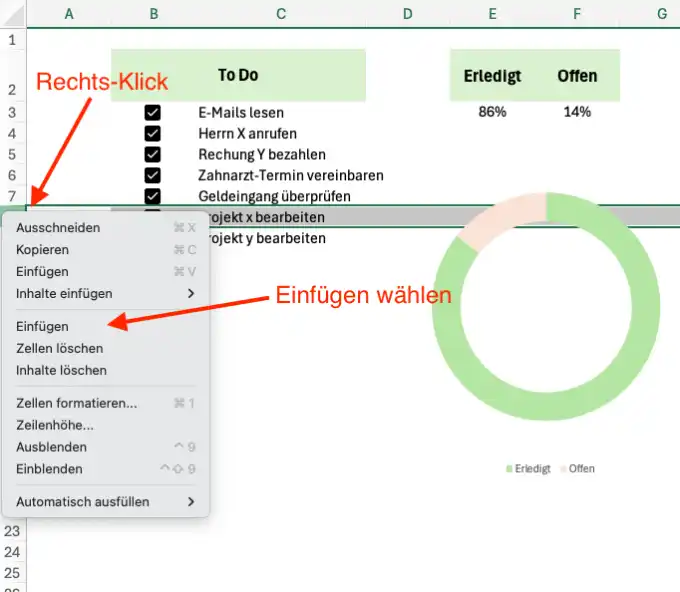Select row 1 header
The height and width of the screenshot is (592, 680).
point(13,40)
